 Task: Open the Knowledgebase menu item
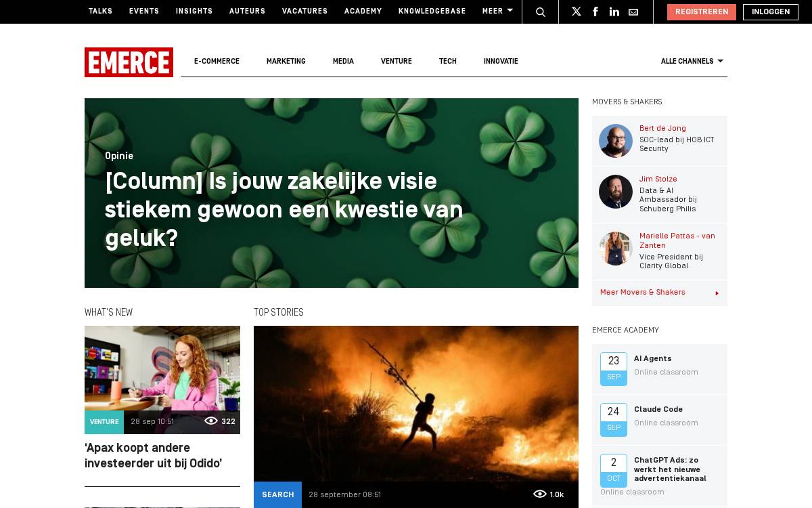(432, 12)
